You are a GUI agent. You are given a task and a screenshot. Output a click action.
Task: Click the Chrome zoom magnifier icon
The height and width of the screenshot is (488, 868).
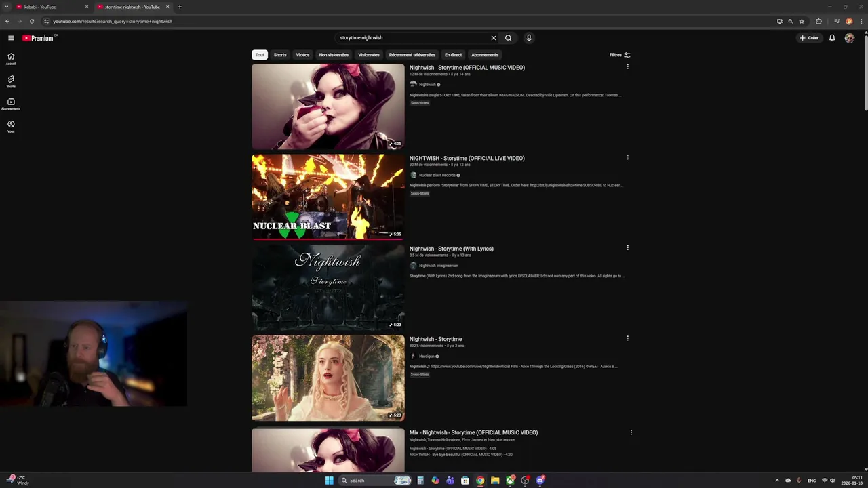point(790,21)
